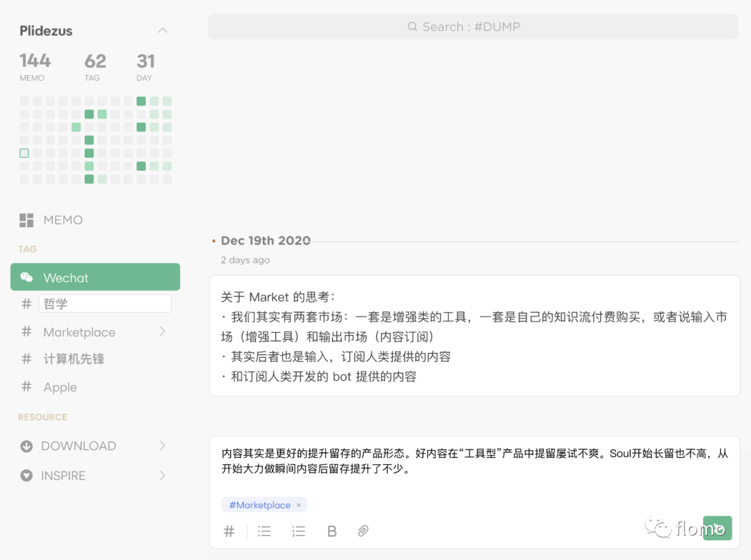The height and width of the screenshot is (560, 751).
Task: Click the memo editor text area
Action: coord(475,461)
